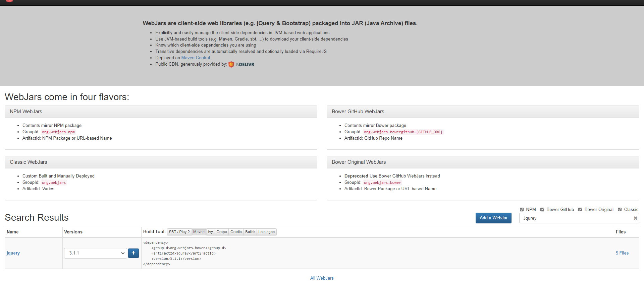Viewport: 644px width, 287px height.
Task: Click 'Explicitly and easily manage' bullet line
Action: 242,33
